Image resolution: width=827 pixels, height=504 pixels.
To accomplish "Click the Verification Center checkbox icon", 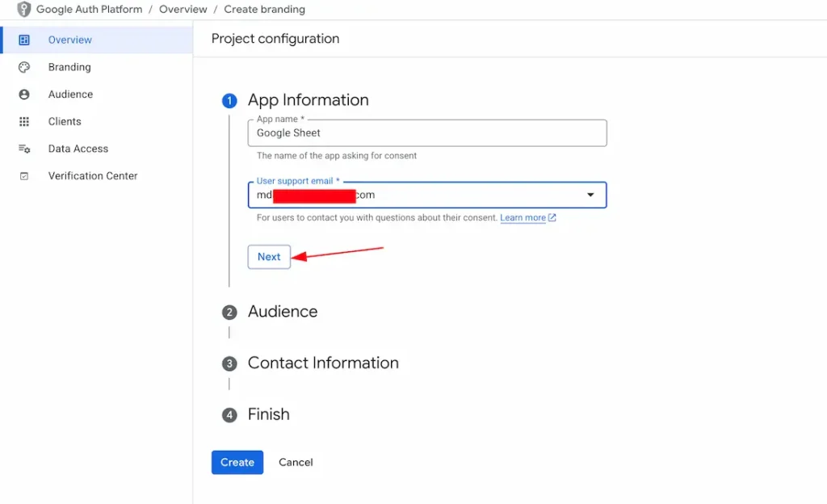I will [24, 176].
